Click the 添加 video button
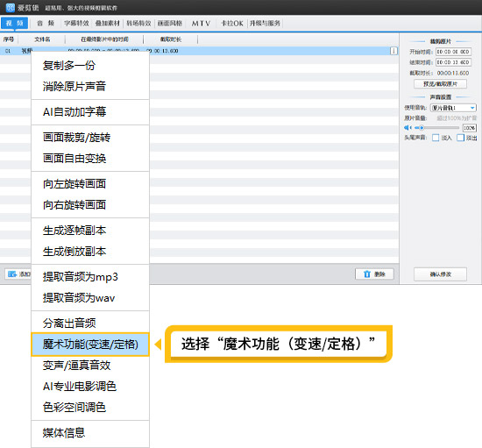This screenshot has height=448, width=482. pyautogui.click(x=18, y=274)
